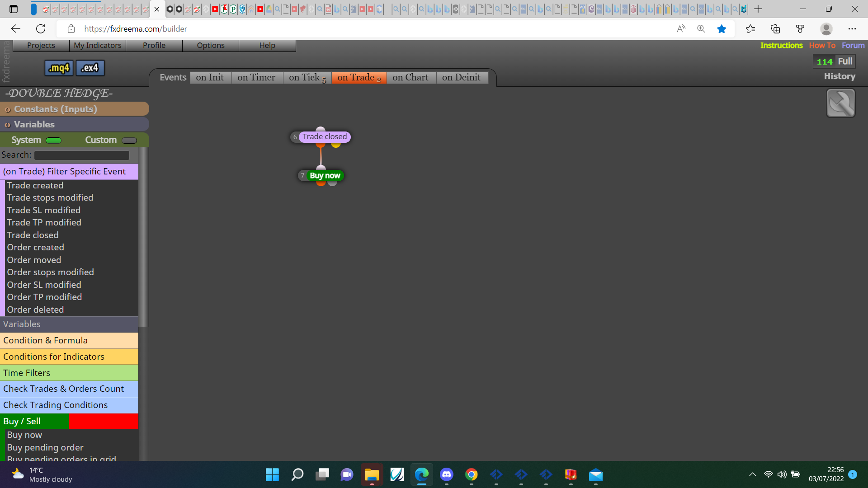
Task: Open the wrench tools icon
Action: point(840,103)
